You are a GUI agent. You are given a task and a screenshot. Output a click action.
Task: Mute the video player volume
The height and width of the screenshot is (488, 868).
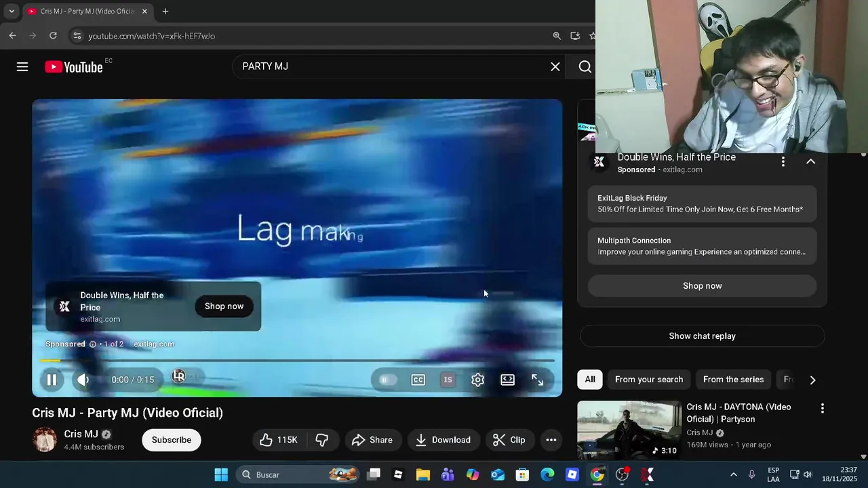coord(83,380)
